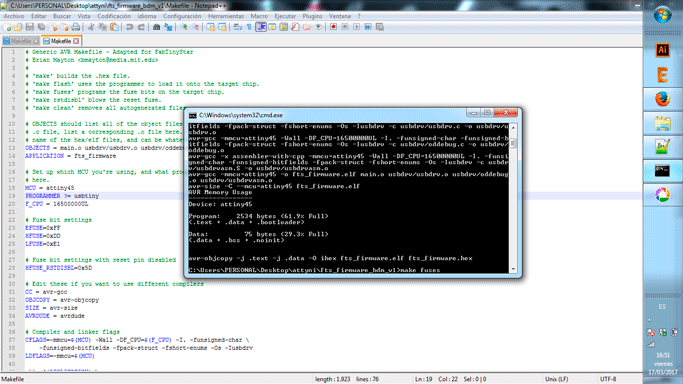The width and height of the screenshot is (683, 384).
Task: Click the 'PROGRAMMER ?= usbtiny' line
Action: click(62, 196)
